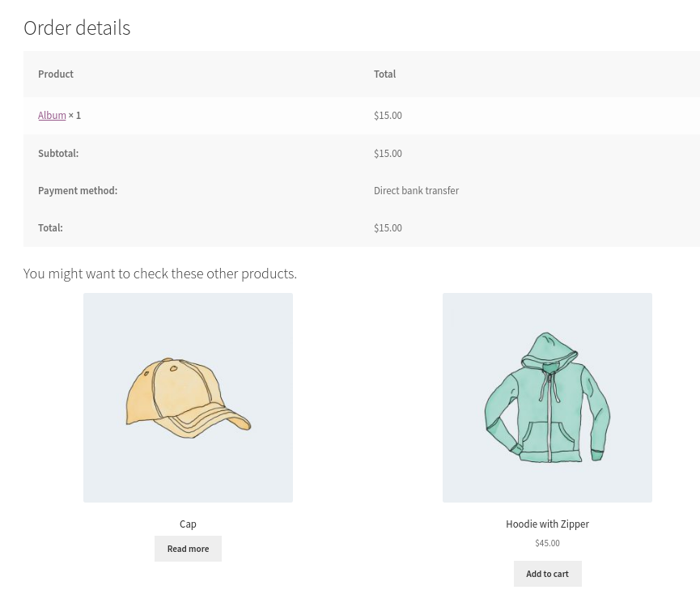The height and width of the screenshot is (611, 700).
Task: Open the Cap product title
Action: (188, 524)
